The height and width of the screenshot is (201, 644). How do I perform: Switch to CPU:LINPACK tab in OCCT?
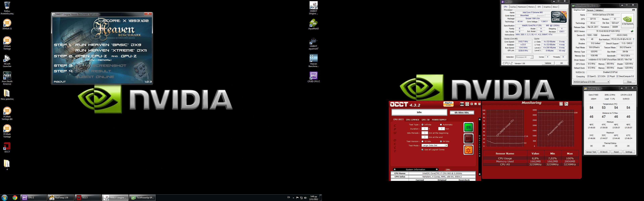click(413, 120)
